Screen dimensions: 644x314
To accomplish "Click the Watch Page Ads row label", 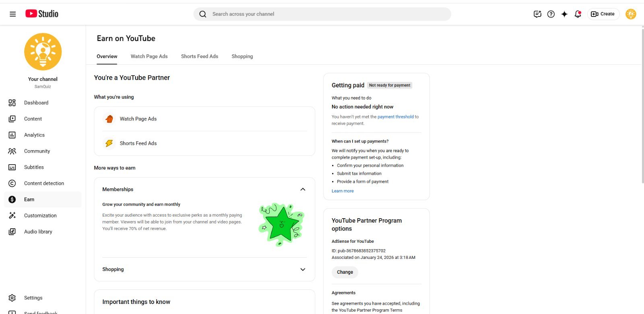I will click(x=138, y=119).
